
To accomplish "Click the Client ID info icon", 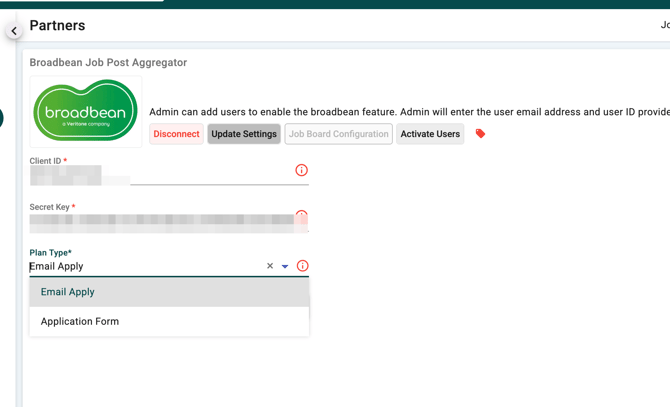I will 301,171.
